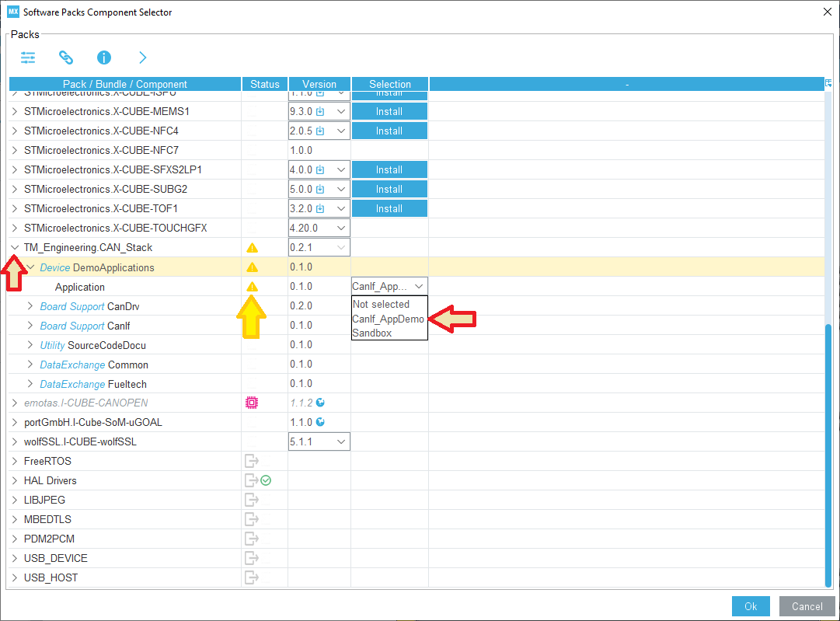Expand the portGmbH.I-Cube-SoM-uGOAL pack
The image size is (840, 621).
click(x=15, y=422)
